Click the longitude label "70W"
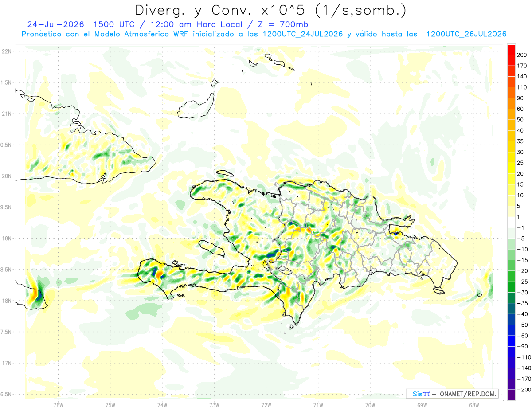 pyautogui.click(x=370, y=405)
